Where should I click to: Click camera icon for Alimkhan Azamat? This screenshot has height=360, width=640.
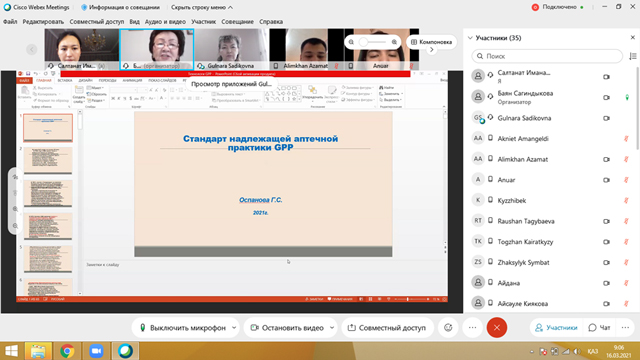(x=607, y=159)
